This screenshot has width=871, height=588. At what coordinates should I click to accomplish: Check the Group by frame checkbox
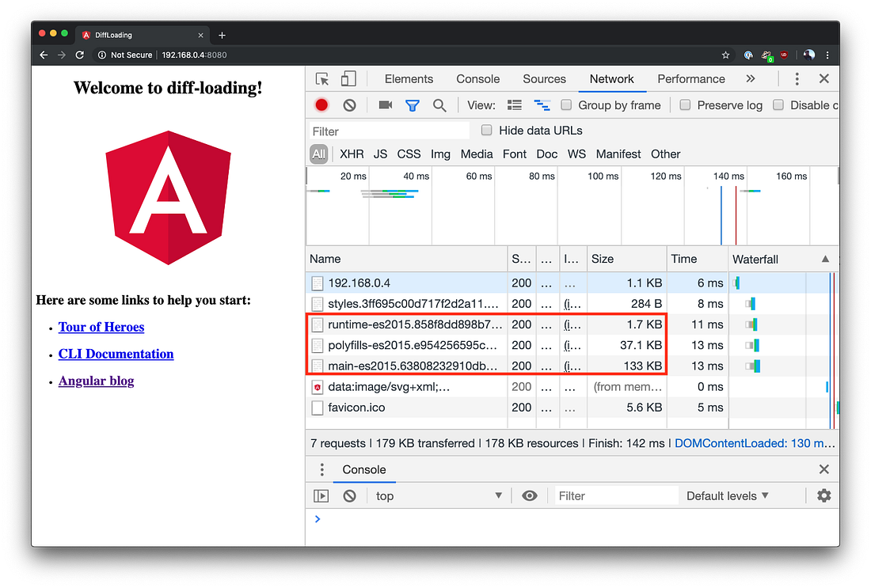[566, 104]
